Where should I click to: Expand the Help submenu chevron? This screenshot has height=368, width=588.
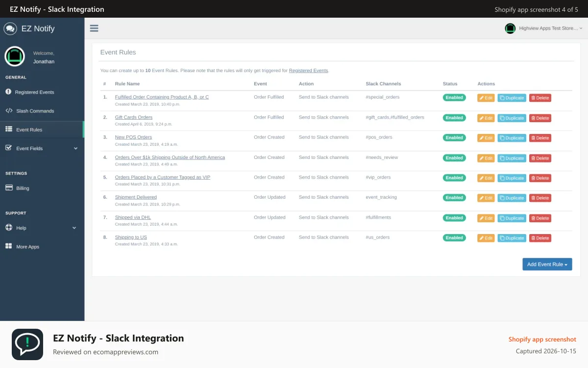pyautogui.click(x=74, y=228)
